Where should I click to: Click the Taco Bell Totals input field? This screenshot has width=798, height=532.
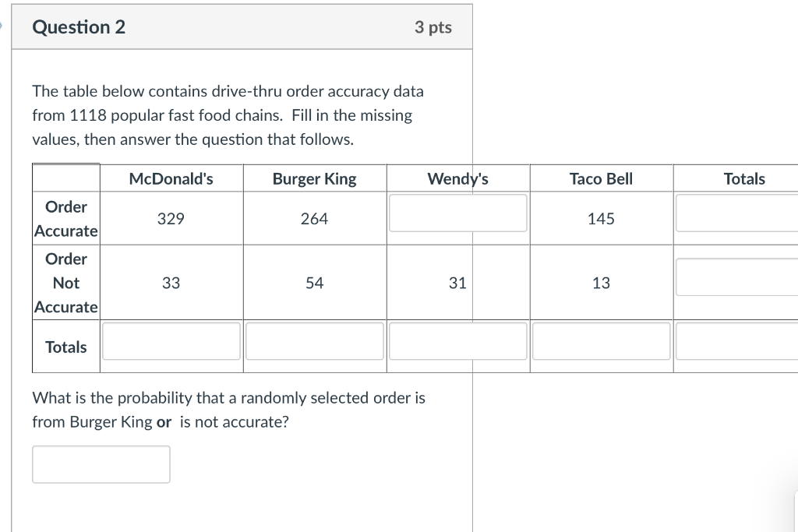pyautogui.click(x=601, y=341)
